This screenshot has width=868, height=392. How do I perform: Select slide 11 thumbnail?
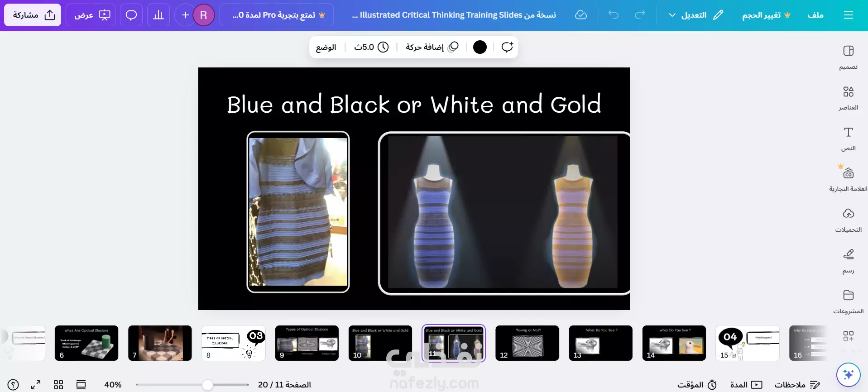454,343
